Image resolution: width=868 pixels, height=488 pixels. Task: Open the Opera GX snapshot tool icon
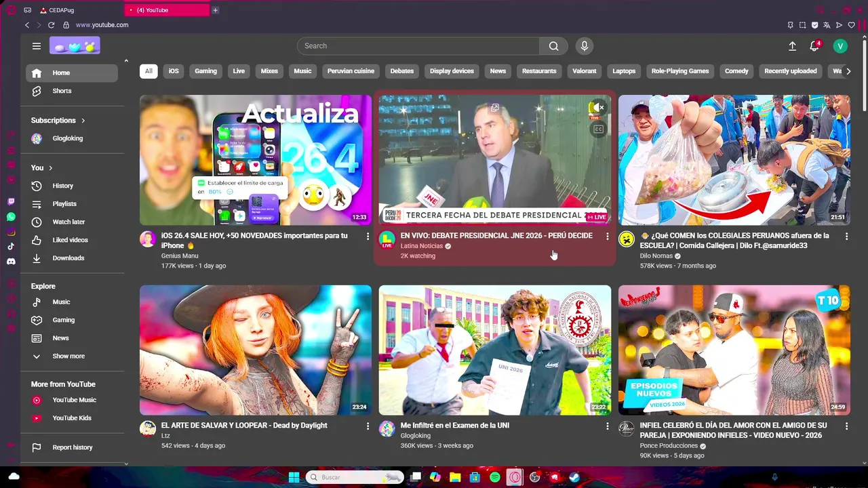click(x=802, y=25)
